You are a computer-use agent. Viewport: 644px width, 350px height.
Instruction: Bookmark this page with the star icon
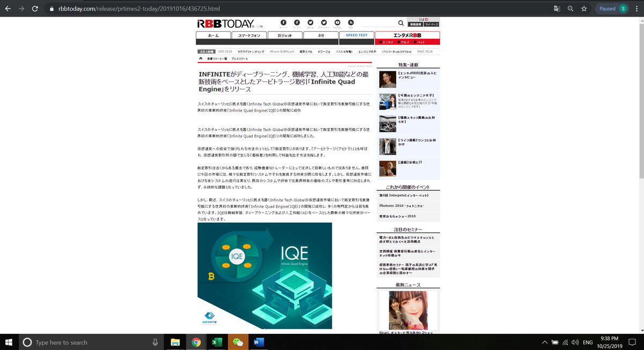[584, 9]
